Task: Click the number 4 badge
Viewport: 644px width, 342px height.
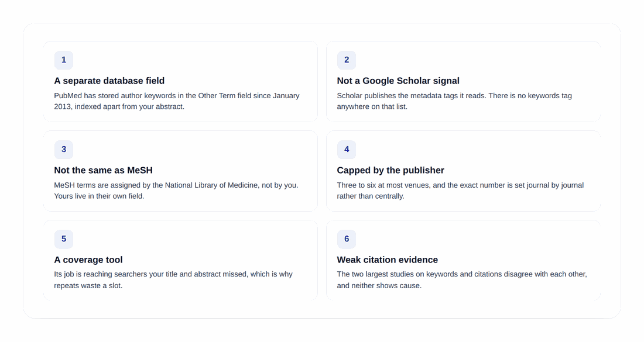Action: pyautogui.click(x=347, y=150)
